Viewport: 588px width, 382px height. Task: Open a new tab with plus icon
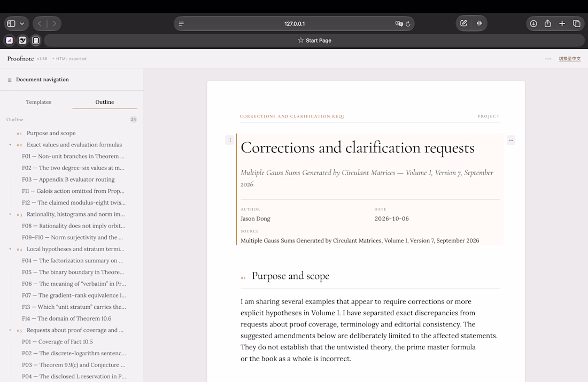(562, 24)
